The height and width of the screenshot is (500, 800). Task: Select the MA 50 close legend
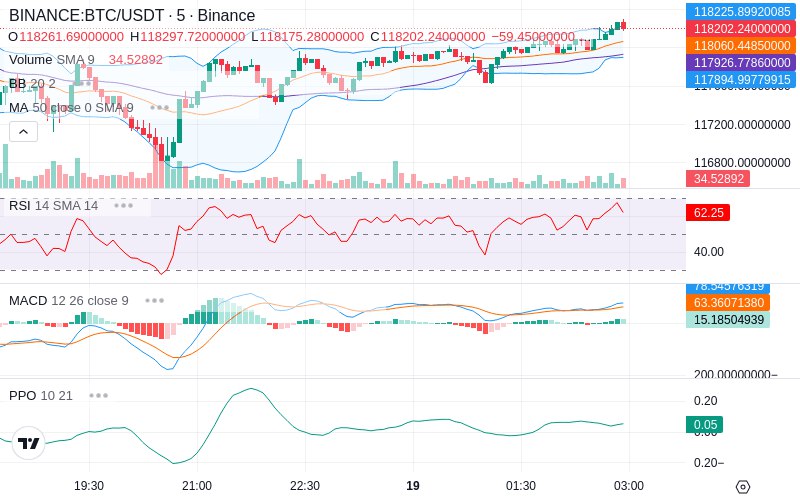tap(71, 108)
